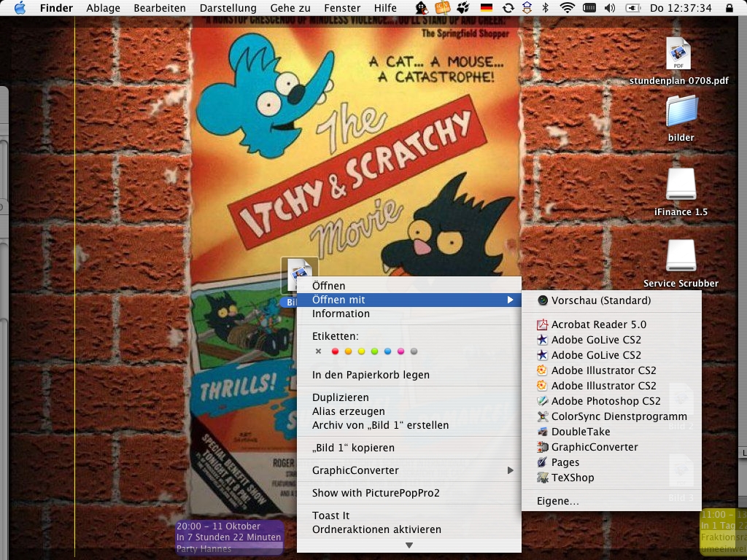This screenshot has width=747, height=560.
Task: Remove the label with the x under Etiketten
Action: (318, 351)
